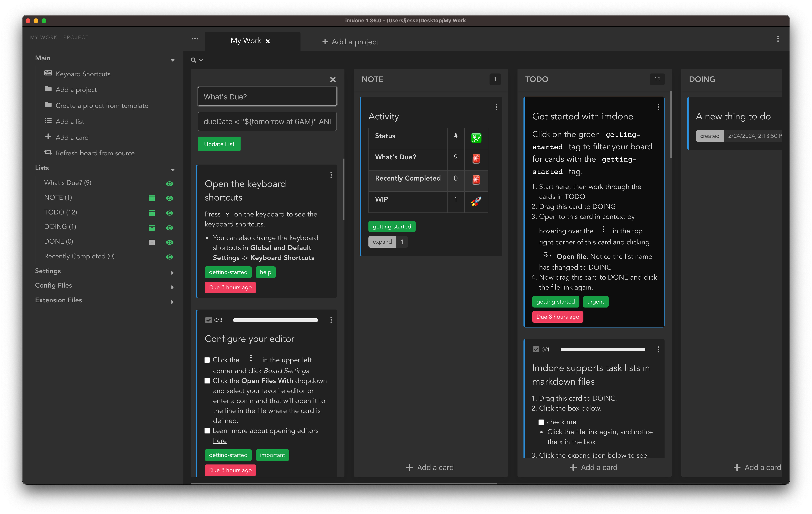Open the 'here' link about opening editors
Screen dimensions: 812x514
pyautogui.click(x=220, y=441)
